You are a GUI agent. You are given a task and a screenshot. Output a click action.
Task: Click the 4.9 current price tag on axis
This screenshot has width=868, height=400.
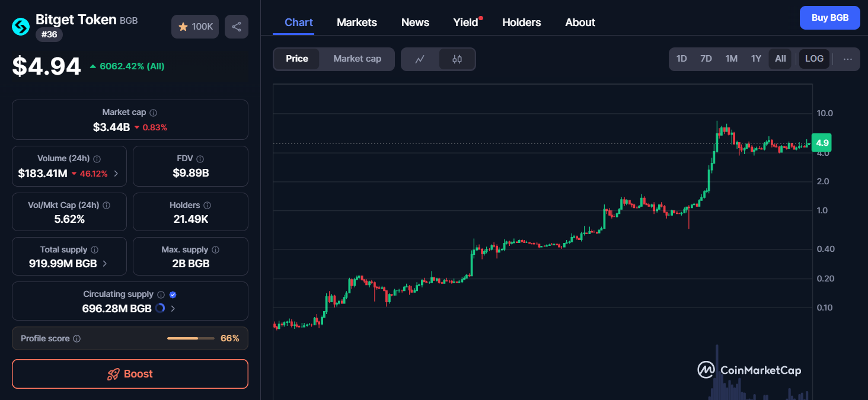pos(822,143)
